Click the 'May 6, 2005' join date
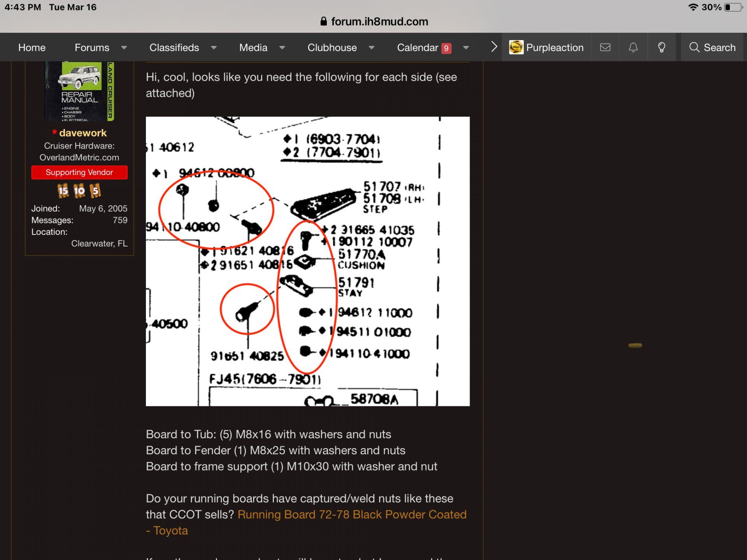This screenshot has width=747, height=560. click(x=103, y=208)
